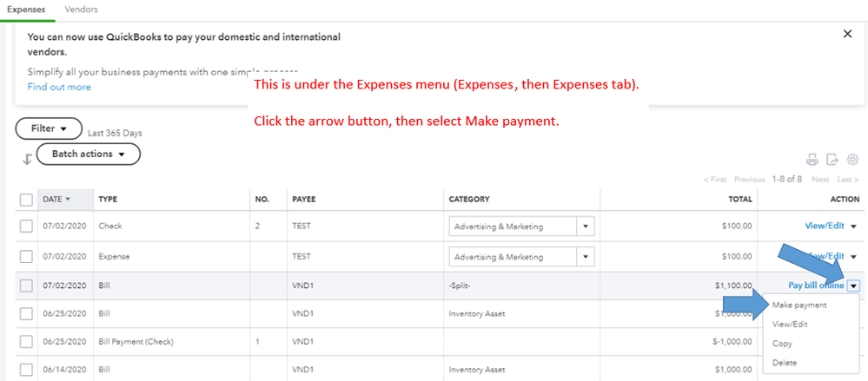868x381 pixels.
Task: Open the Filter dropdown
Action: tap(49, 128)
